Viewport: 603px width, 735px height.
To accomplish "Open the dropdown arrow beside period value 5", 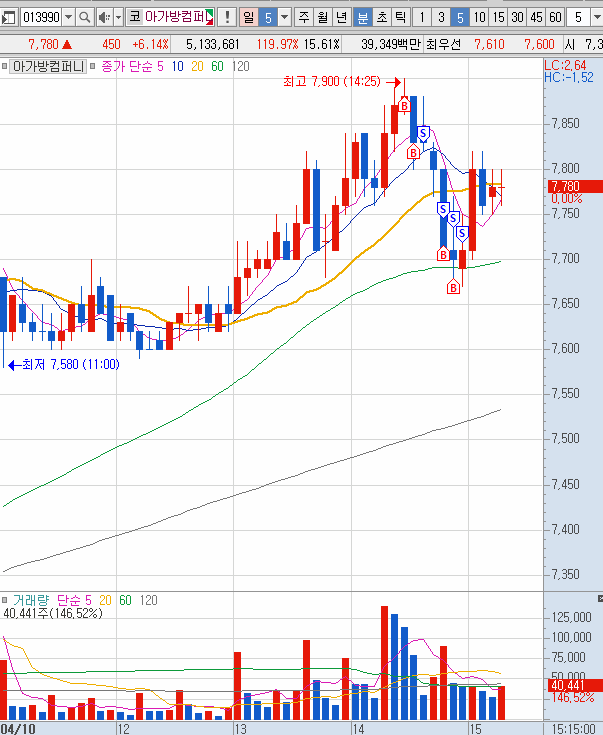I will click(284, 17).
